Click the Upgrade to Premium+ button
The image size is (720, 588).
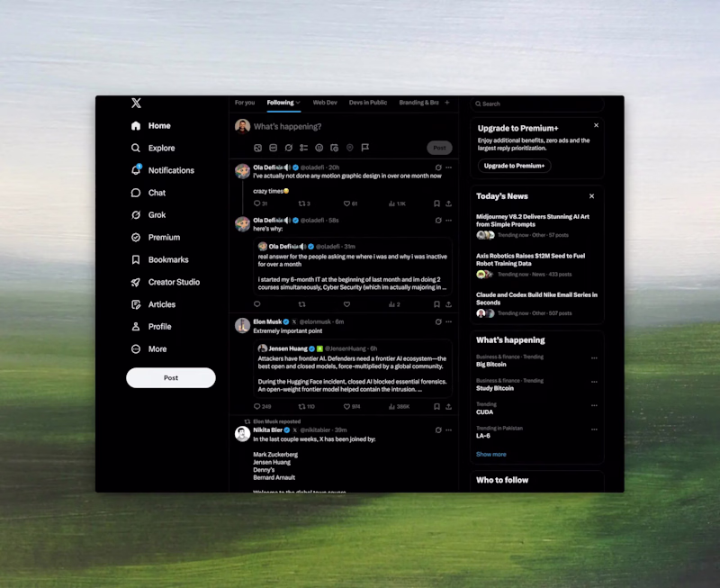514,166
